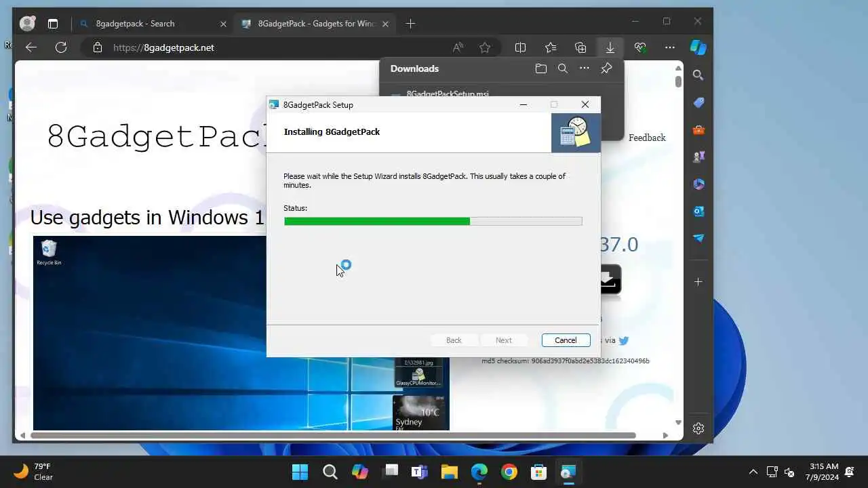Open Microsoft Store from taskbar
Screen dimensions: 868x488
point(539,472)
